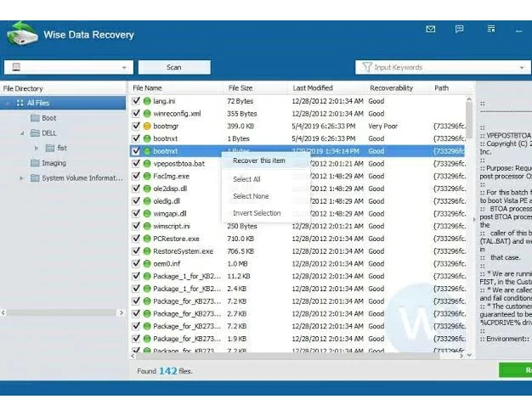
Task: Sort by File Name column header
Action: (175, 88)
